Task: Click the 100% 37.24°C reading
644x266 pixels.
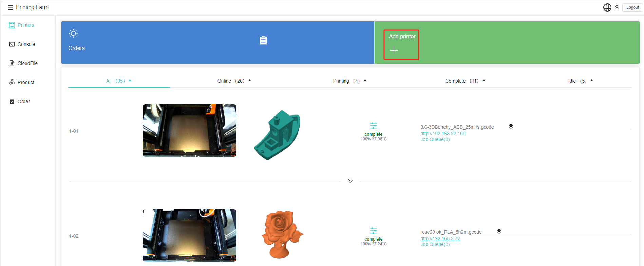Action: click(374, 244)
